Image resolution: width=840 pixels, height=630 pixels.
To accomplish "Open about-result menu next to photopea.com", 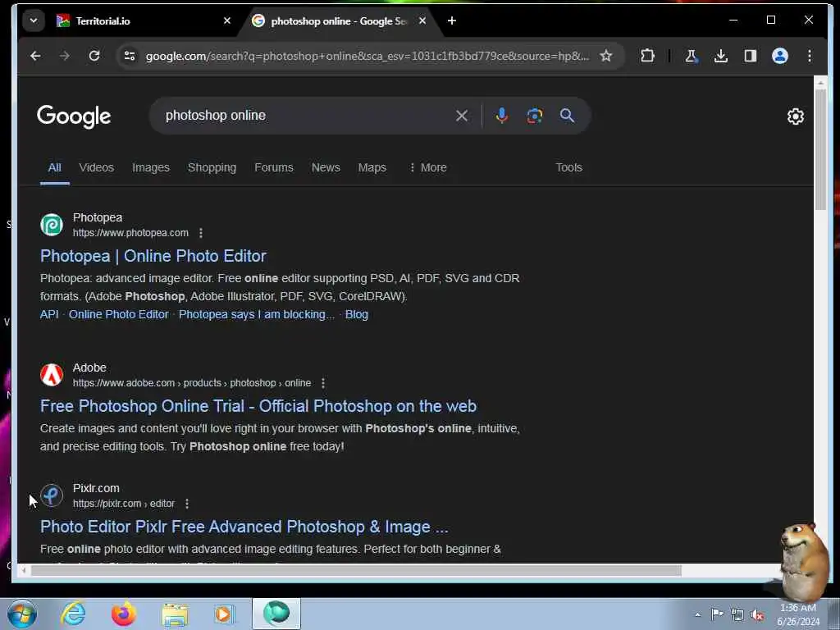I will pos(201,233).
